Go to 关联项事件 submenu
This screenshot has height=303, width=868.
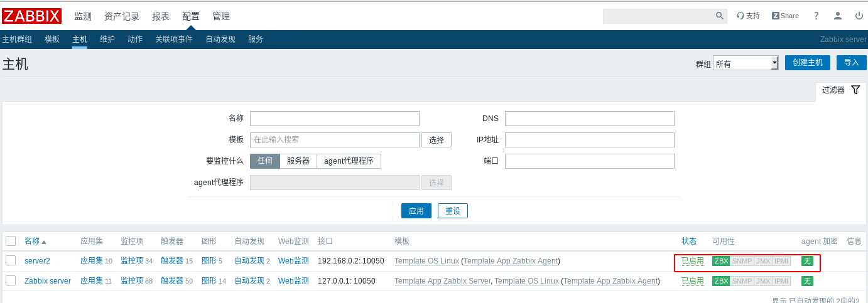pyautogui.click(x=174, y=39)
